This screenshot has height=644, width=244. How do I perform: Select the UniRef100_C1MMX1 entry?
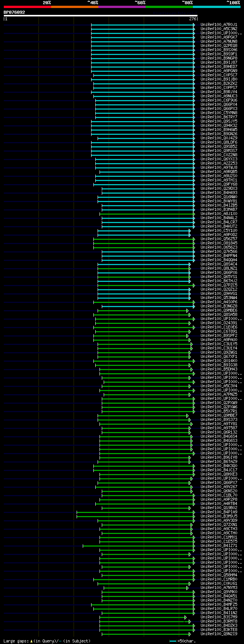pyautogui.click(x=219, y=537)
